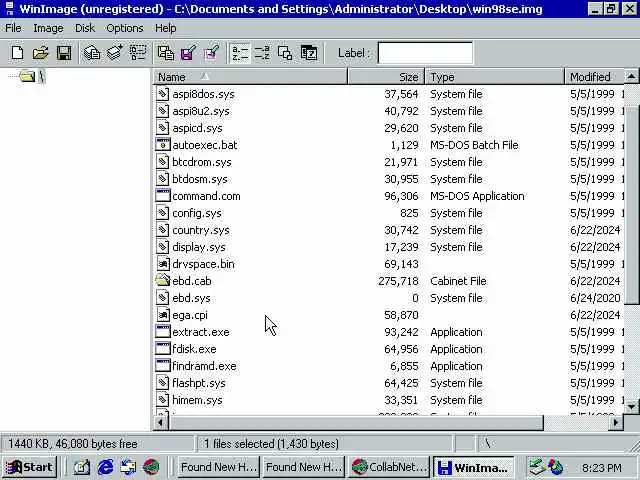Viewport: 640px width, 480px height.
Task: Click the Save floppy disk icon
Action: [64, 53]
